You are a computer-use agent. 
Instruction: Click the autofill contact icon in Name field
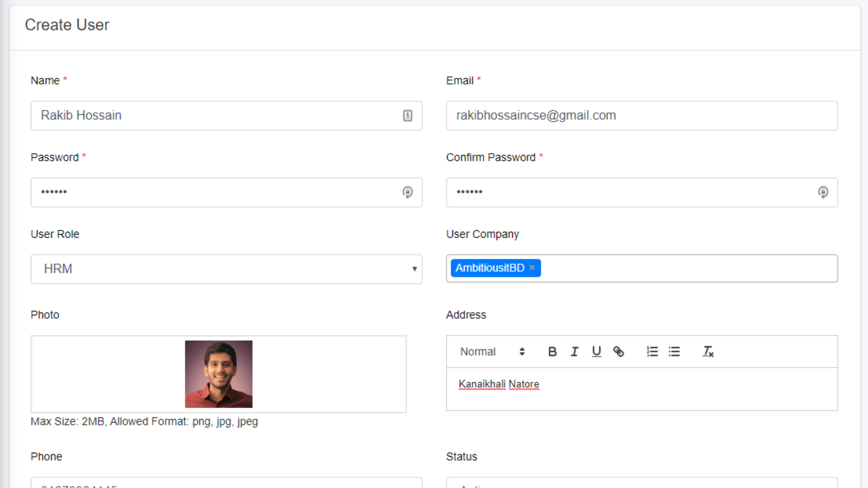(407, 116)
